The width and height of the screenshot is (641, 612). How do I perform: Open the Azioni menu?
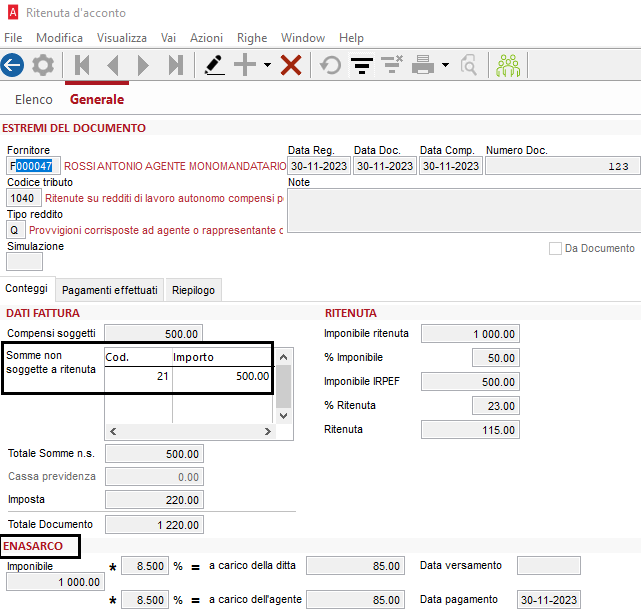click(x=206, y=38)
